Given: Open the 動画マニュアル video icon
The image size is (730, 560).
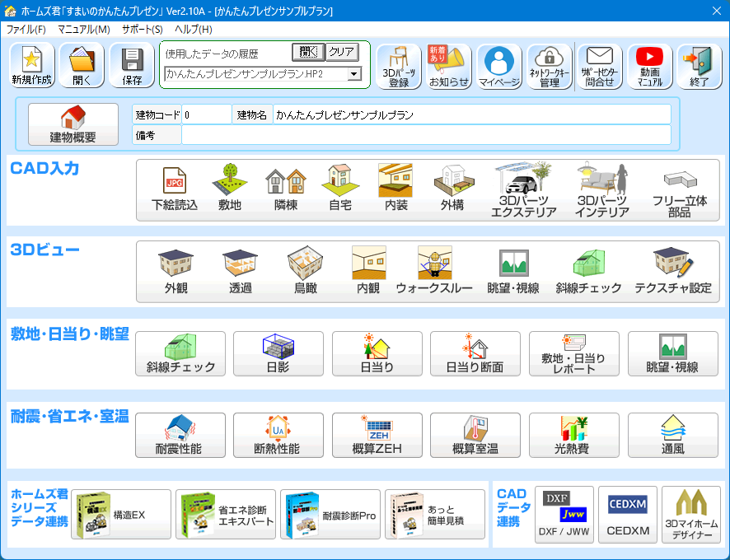Looking at the screenshot, I should pyautogui.click(x=649, y=66).
